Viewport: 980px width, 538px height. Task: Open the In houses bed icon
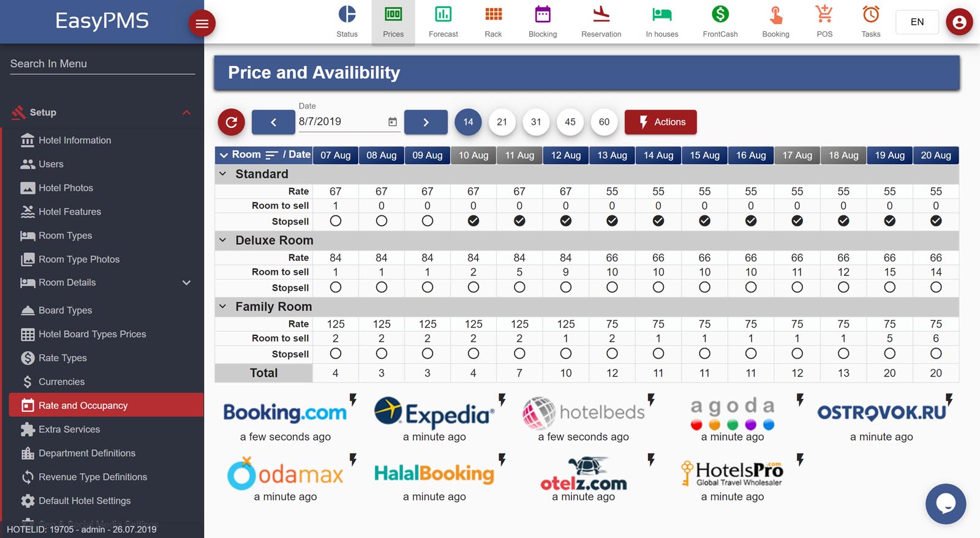pyautogui.click(x=661, y=14)
